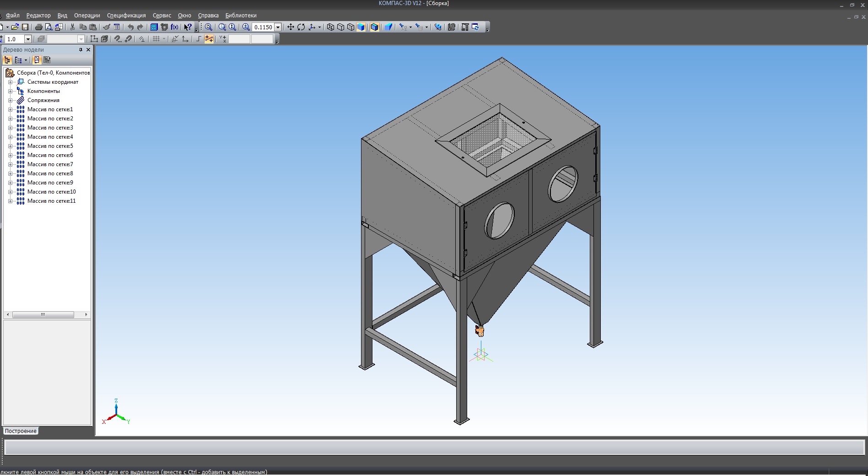868x476 pixels.
Task: Open a file with the folder icon
Action: tap(15, 27)
